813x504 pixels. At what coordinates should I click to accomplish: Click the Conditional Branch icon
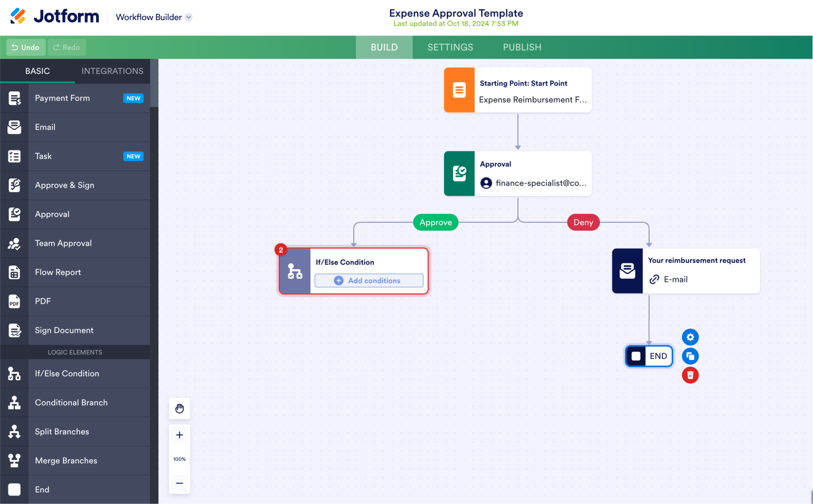click(x=14, y=403)
